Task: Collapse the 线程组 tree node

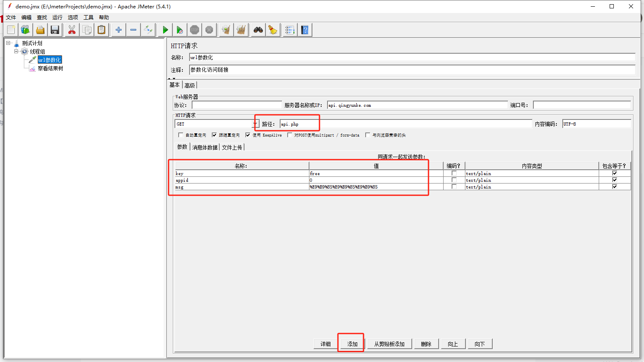Action: [16, 51]
